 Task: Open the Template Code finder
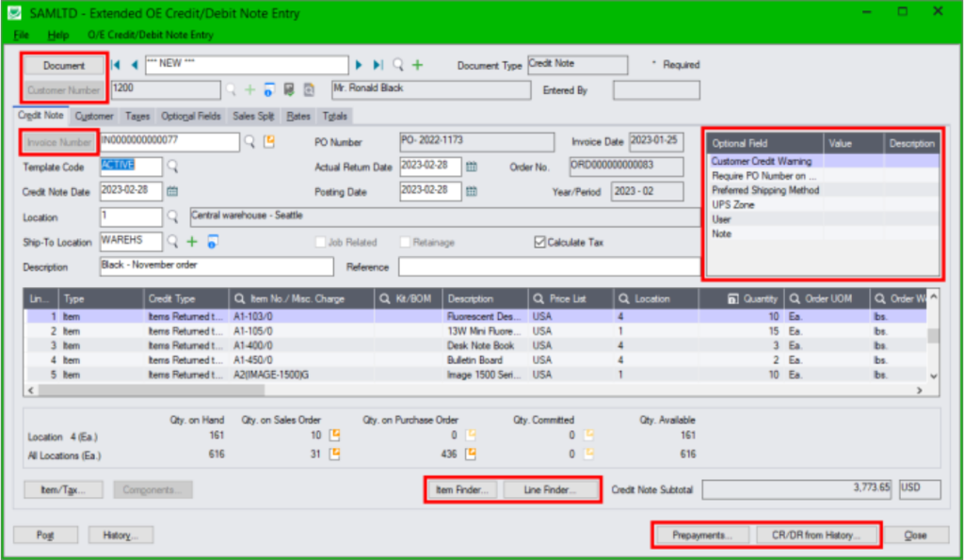tap(173, 167)
